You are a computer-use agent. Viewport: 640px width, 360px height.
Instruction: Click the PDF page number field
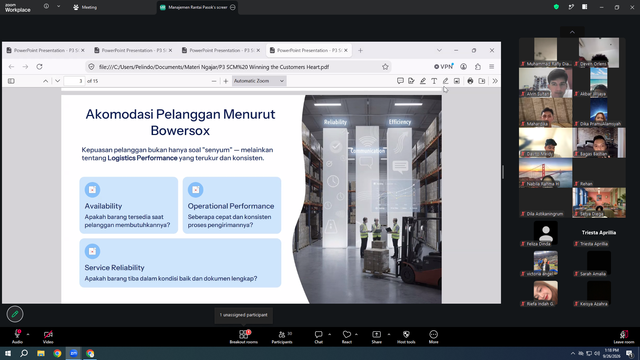(74, 81)
